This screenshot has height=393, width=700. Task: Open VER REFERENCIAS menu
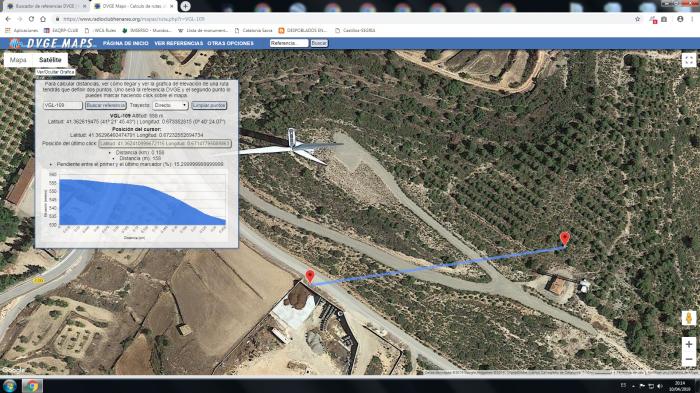pos(179,43)
